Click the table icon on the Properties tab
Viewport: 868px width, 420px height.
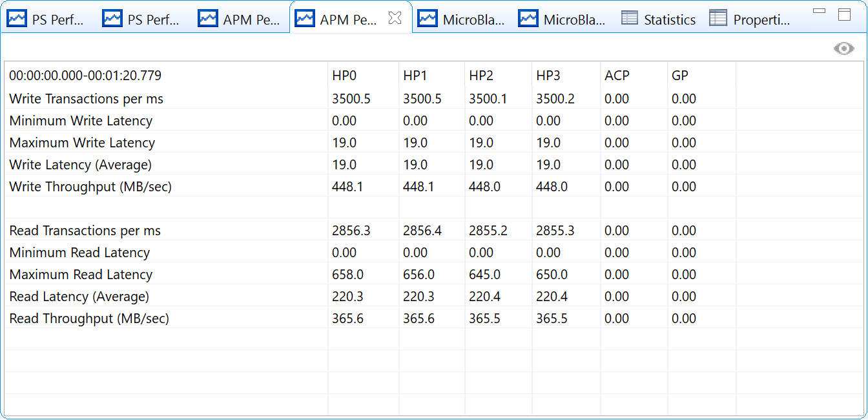pyautogui.click(x=718, y=19)
